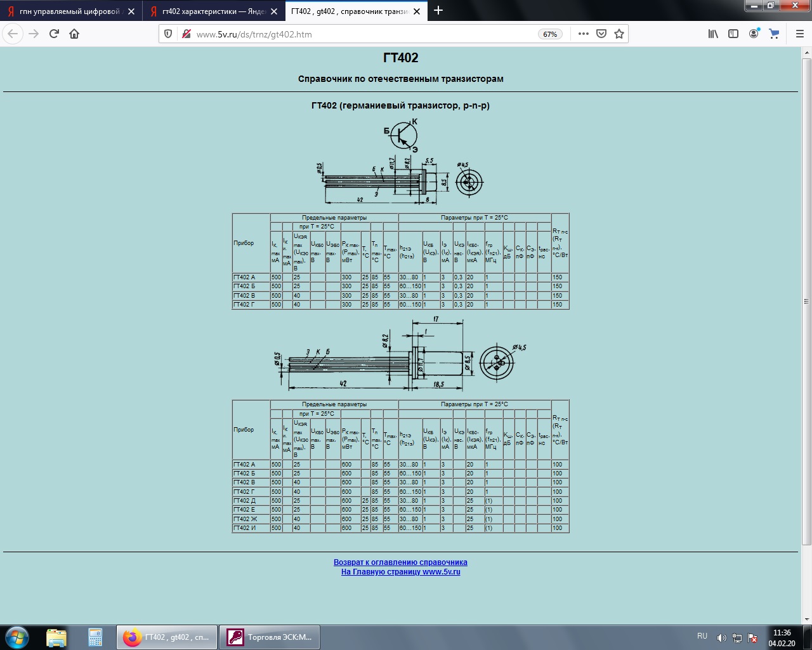Select row ГТ402 Д in second table
This screenshot has width=812, height=650.
point(400,501)
